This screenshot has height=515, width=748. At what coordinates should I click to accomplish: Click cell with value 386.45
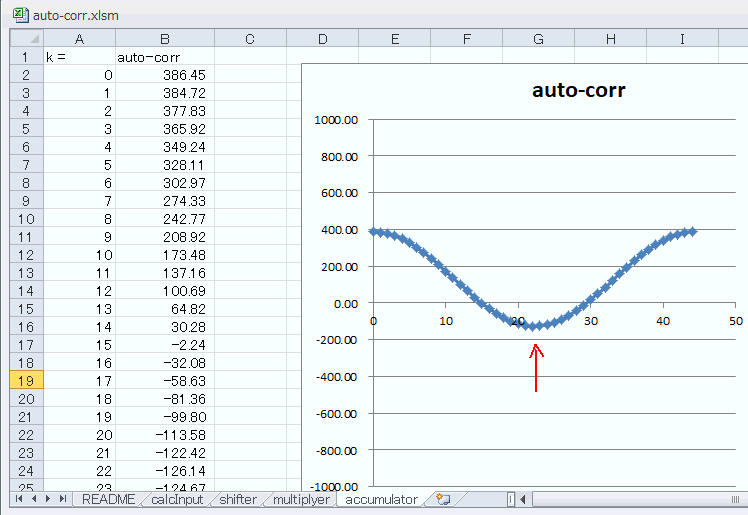tap(165, 74)
